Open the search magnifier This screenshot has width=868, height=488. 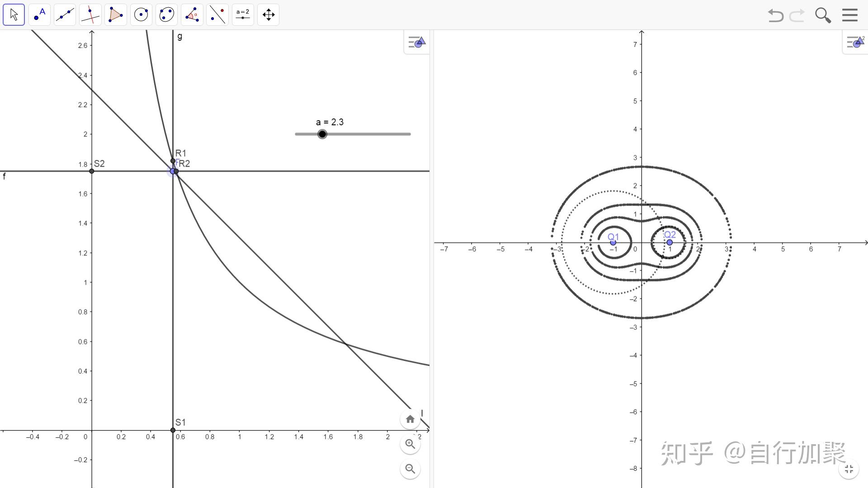[x=823, y=15]
